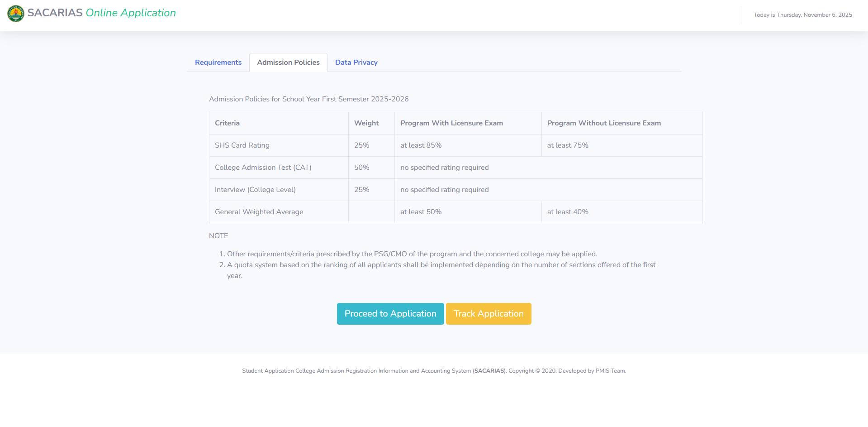Select the Admission Policies tab

click(288, 62)
